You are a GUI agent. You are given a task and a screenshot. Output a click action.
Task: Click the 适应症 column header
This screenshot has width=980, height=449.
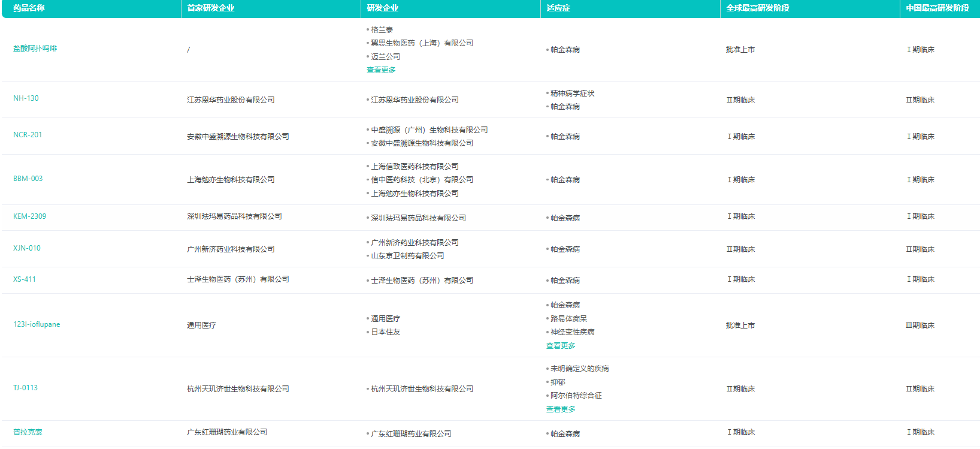point(558,8)
